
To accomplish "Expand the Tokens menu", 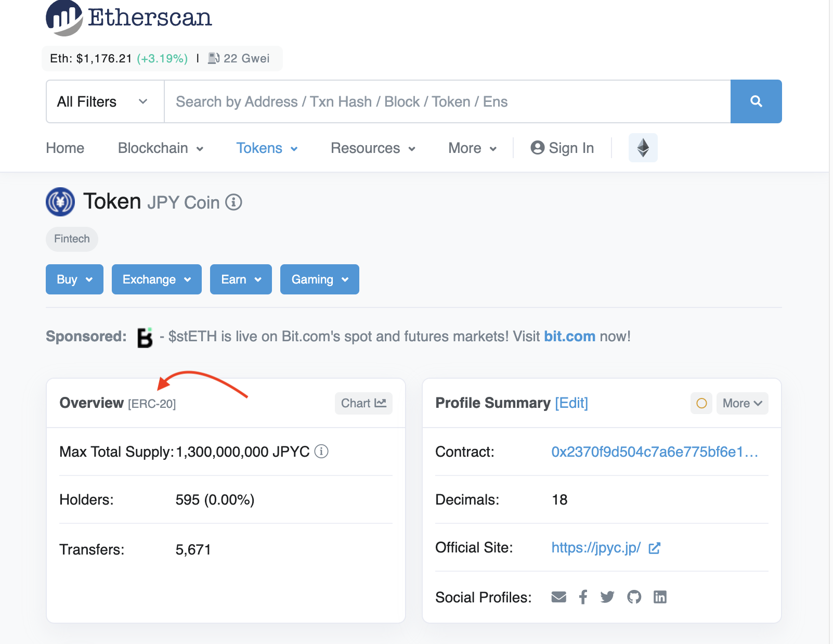I will (267, 148).
